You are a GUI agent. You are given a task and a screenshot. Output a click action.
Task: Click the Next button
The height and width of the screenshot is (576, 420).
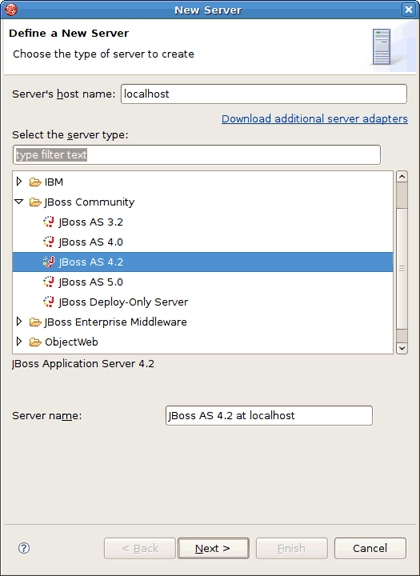[x=213, y=548]
